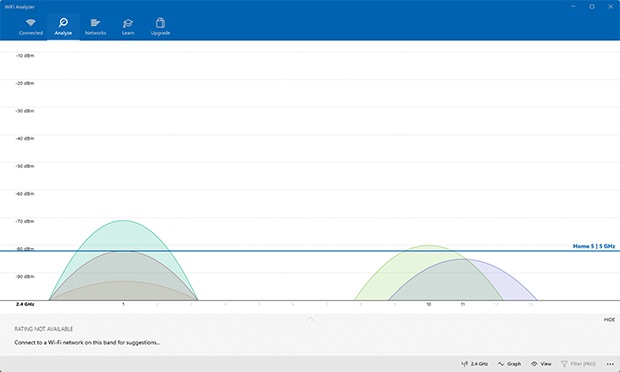The height and width of the screenshot is (372, 620).
Task: Change Graph type in bottom bar
Action: pos(509,364)
